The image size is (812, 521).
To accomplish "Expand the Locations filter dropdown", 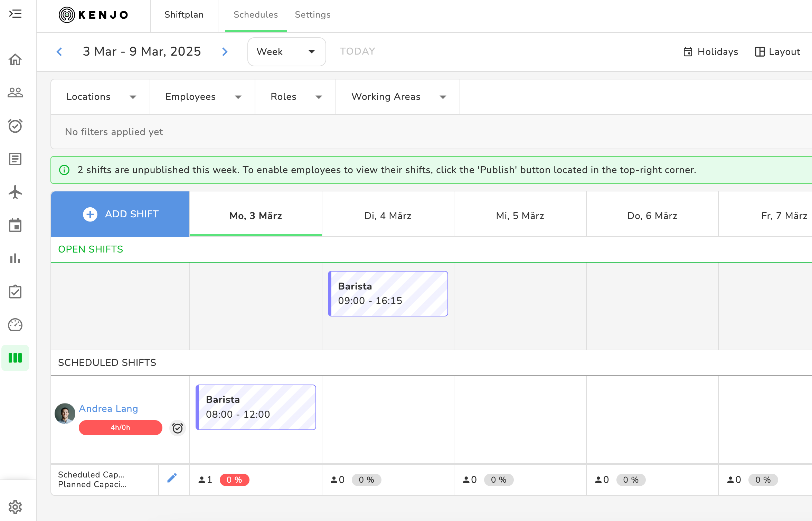I will (101, 97).
